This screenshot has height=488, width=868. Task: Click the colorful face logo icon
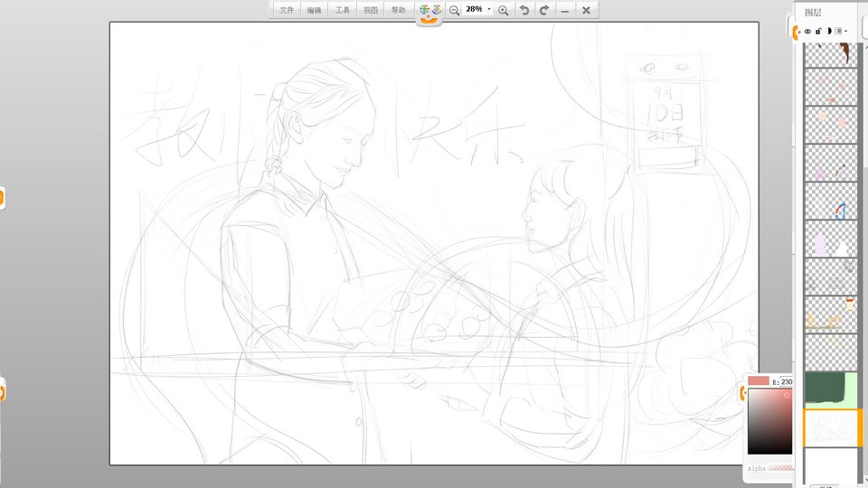coord(429,11)
